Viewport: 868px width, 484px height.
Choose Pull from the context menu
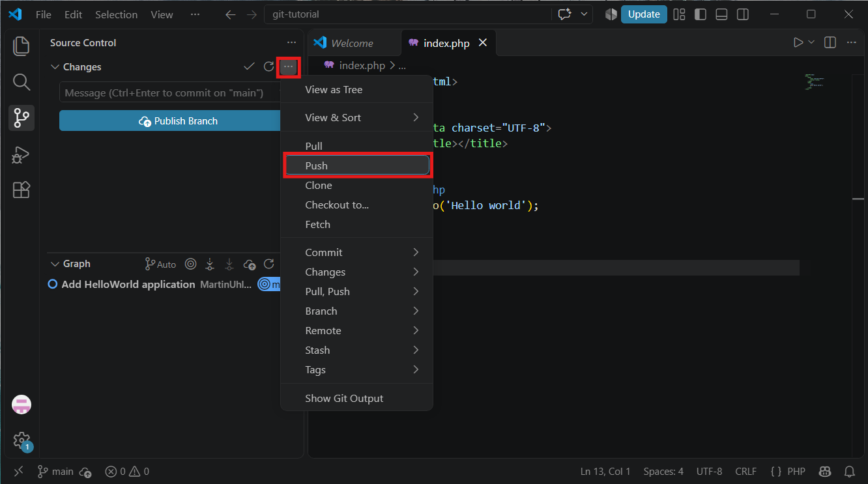click(357, 146)
